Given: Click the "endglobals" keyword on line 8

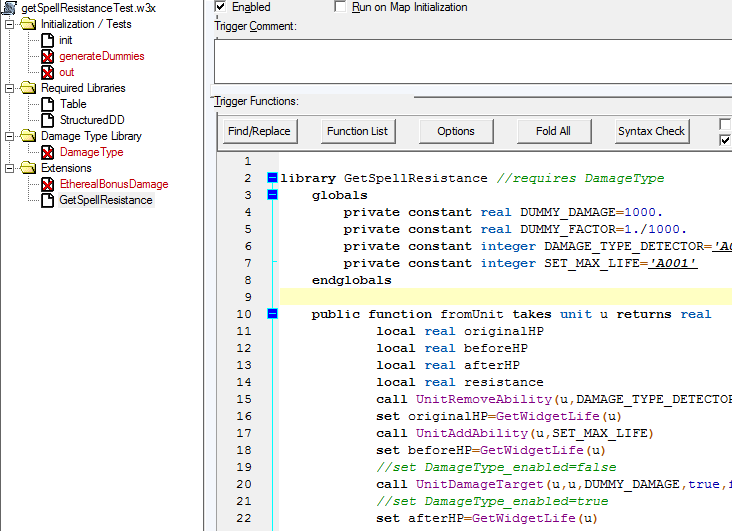Looking at the screenshot, I should [352, 280].
